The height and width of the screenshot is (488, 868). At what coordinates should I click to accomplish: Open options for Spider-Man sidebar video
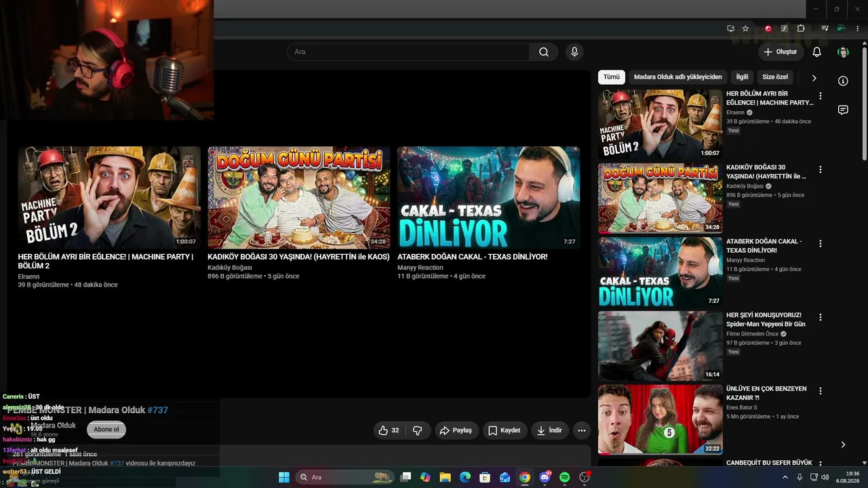[820, 317]
